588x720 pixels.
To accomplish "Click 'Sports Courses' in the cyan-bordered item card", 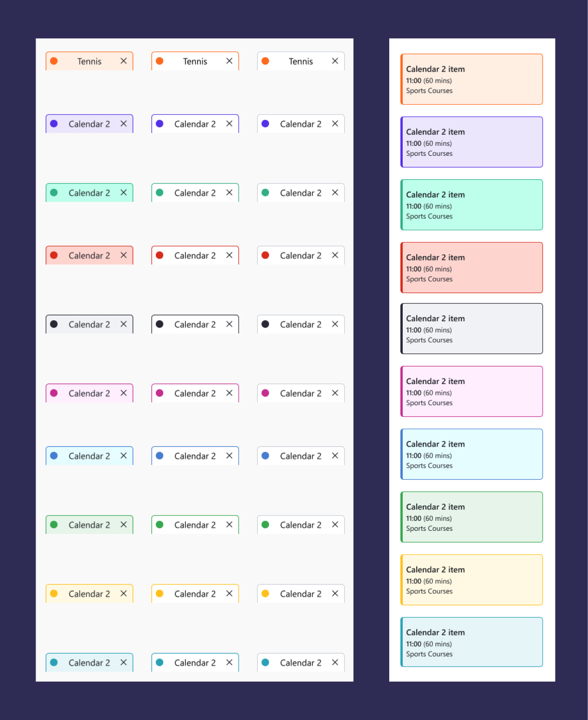I will pos(429,654).
